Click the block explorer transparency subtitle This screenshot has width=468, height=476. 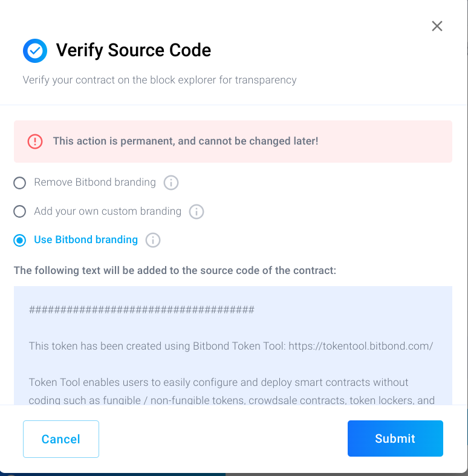pos(160,80)
